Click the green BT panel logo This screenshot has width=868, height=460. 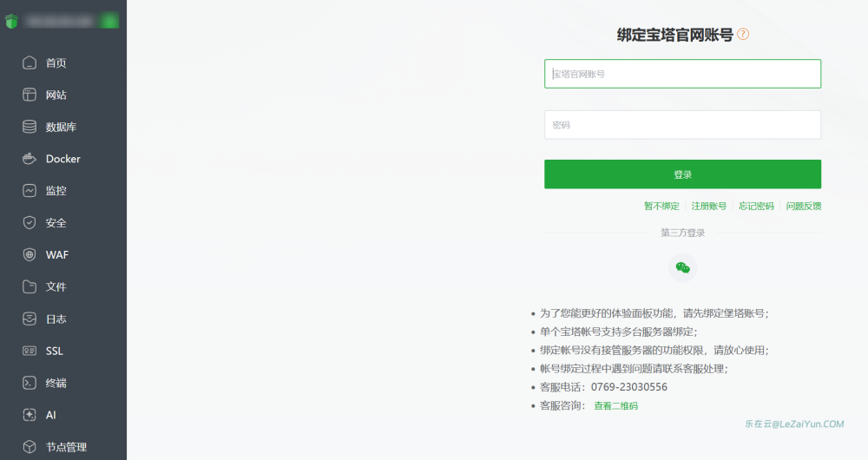point(11,21)
